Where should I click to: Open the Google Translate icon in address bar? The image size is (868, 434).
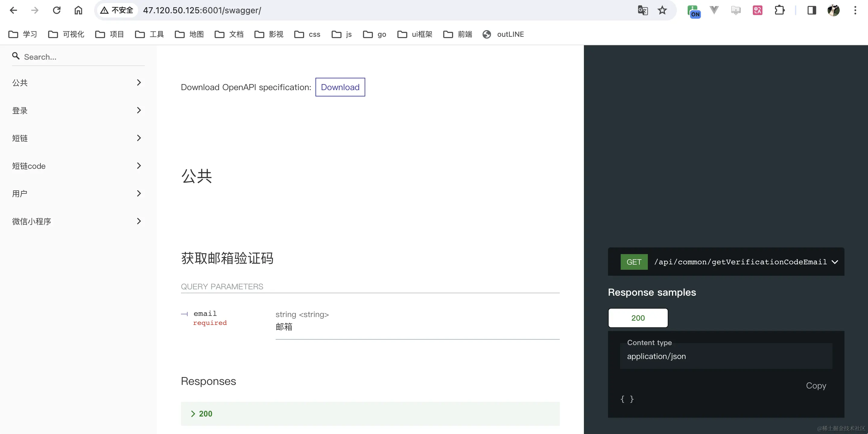pyautogui.click(x=643, y=11)
